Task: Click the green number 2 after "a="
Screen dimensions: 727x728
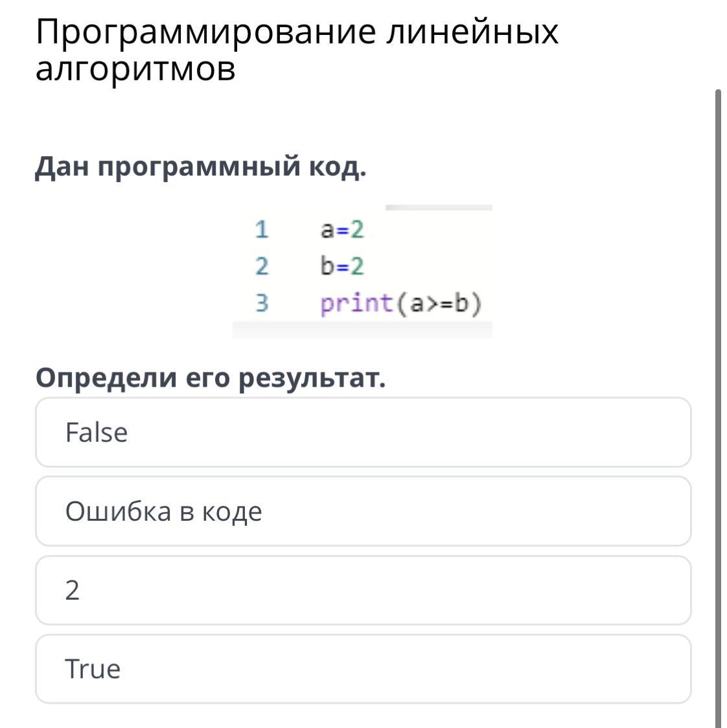Action: pos(357,229)
